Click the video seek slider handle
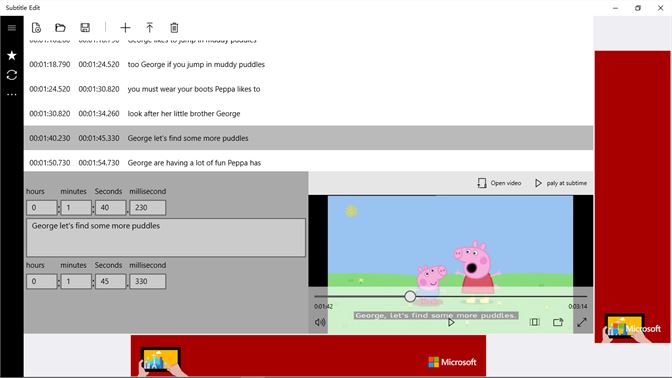This screenshot has height=378, width=672. [x=410, y=296]
